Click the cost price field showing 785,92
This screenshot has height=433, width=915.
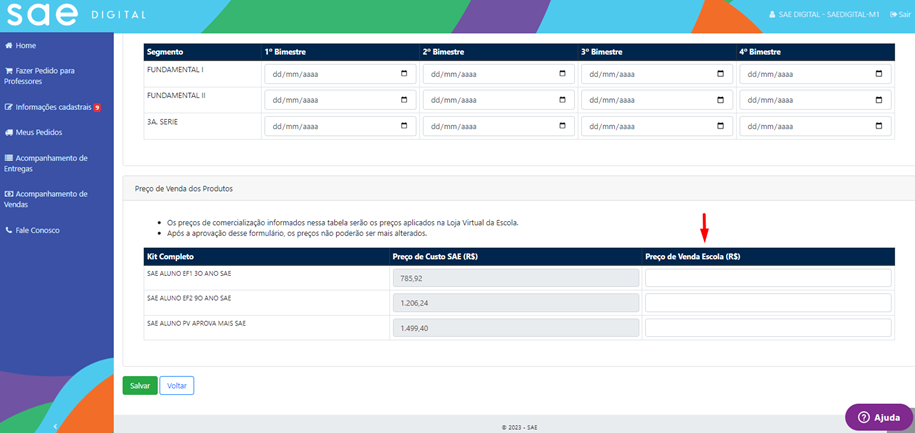coord(516,278)
